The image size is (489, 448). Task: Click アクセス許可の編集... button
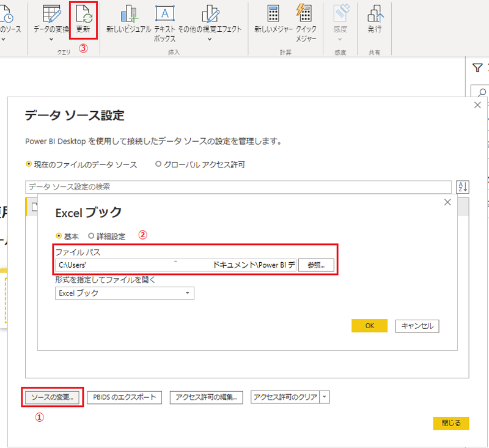207,397
